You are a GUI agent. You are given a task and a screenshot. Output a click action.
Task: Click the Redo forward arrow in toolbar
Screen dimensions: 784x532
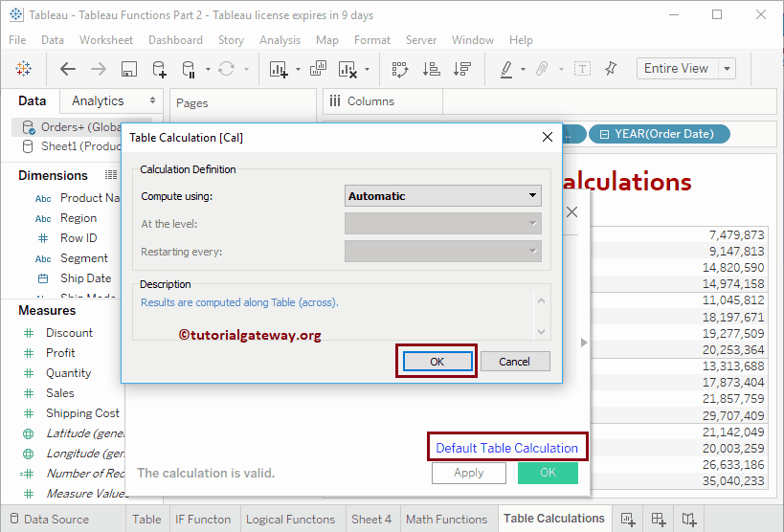pos(99,69)
